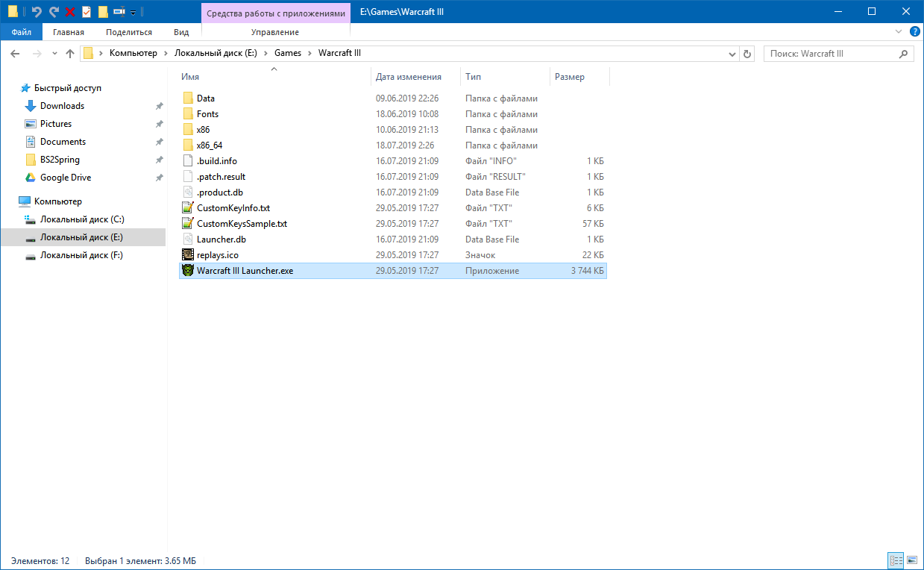Click the Pictures icon in the sidebar

tap(31, 124)
